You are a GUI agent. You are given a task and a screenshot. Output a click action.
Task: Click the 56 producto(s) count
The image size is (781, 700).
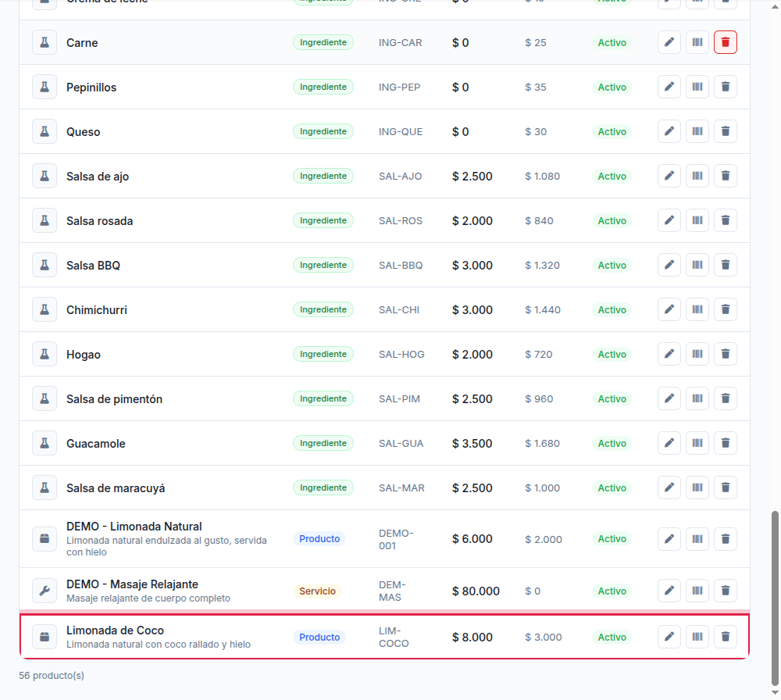point(52,676)
